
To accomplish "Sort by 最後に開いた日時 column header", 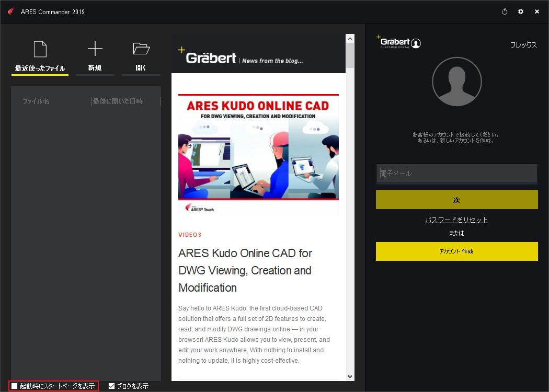I will point(118,101).
